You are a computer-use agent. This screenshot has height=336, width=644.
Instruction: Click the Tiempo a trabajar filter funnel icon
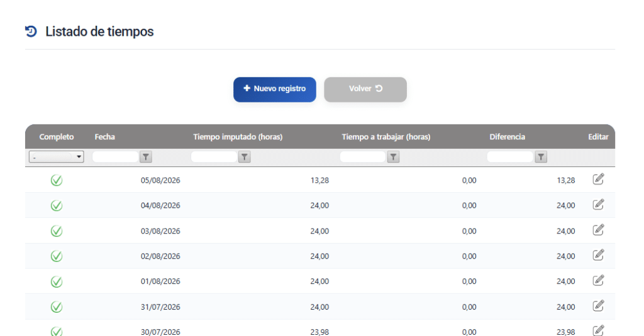[393, 157]
